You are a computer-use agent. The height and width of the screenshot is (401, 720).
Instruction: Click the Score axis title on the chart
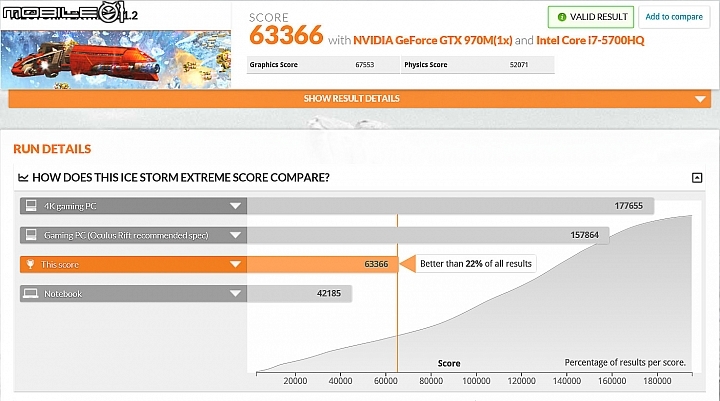(x=449, y=363)
